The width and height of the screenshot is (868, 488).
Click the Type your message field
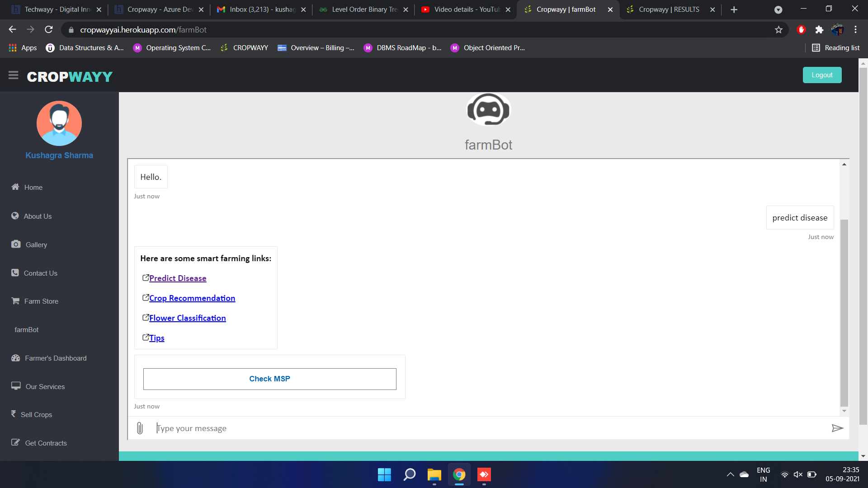488,428
